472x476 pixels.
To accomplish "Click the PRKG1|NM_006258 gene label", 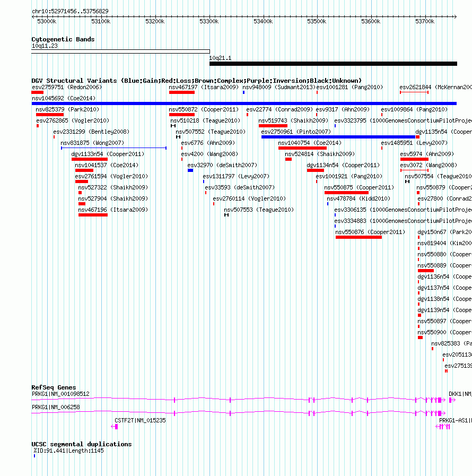I will pos(56,407).
